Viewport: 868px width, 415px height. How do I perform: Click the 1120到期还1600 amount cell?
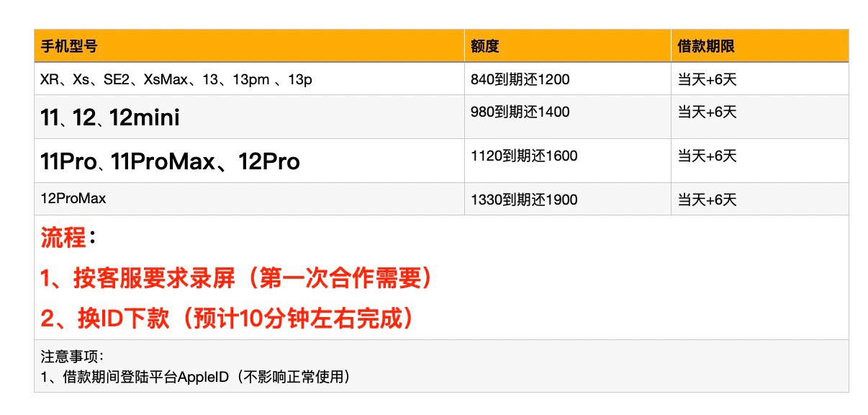pos(523,156)
